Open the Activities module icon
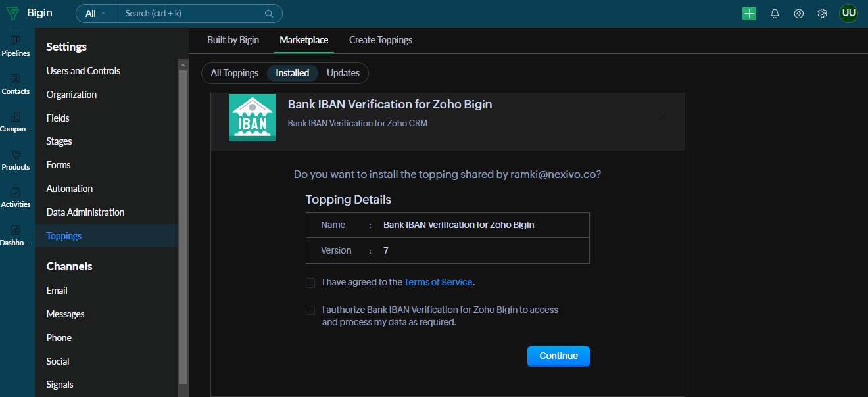Image resolution: width=868 pixels, height=397 pixels. point(16,192)
